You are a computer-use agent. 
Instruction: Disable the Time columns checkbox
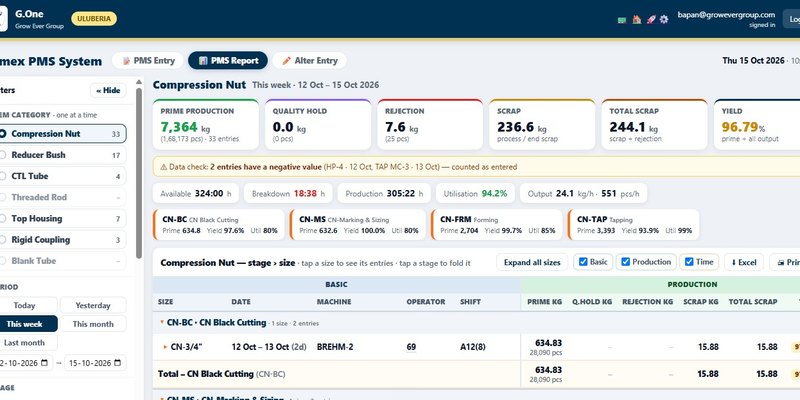click(x=689, y=262)
